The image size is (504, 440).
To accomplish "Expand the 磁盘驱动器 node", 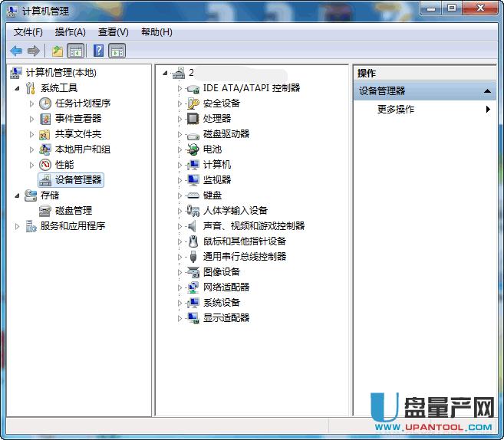I will click(x=180, y=134).
